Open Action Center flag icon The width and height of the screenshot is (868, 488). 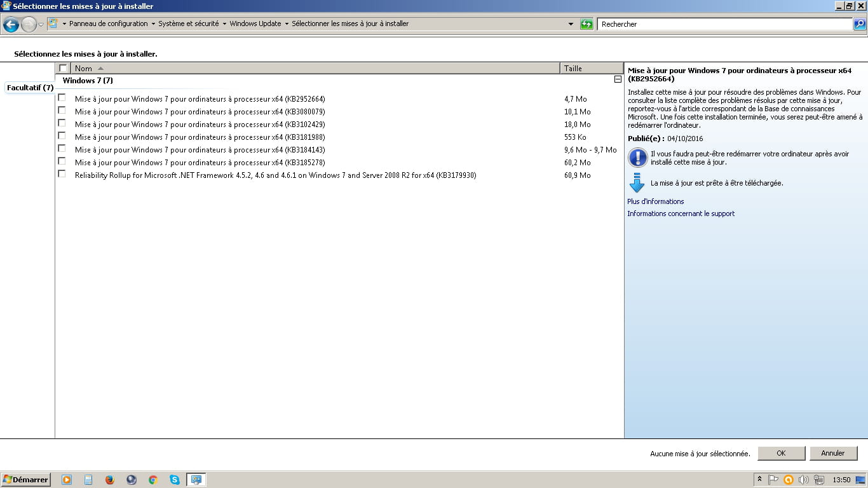773,480
